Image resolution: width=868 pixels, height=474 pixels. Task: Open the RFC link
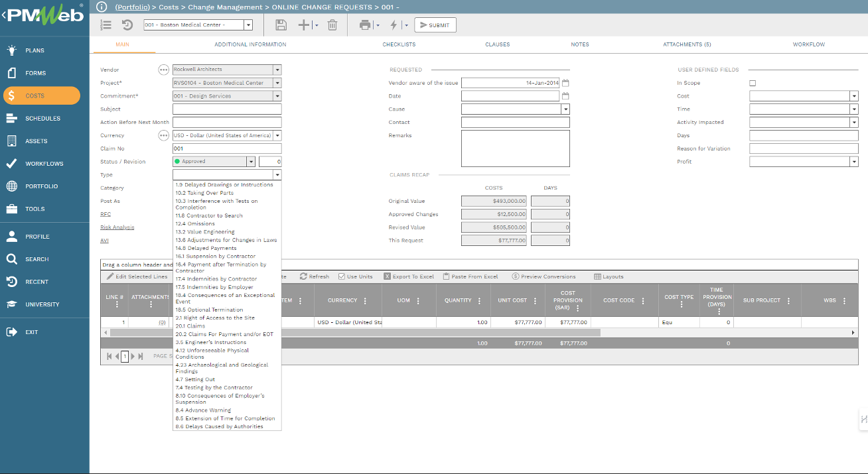point(106,214)
